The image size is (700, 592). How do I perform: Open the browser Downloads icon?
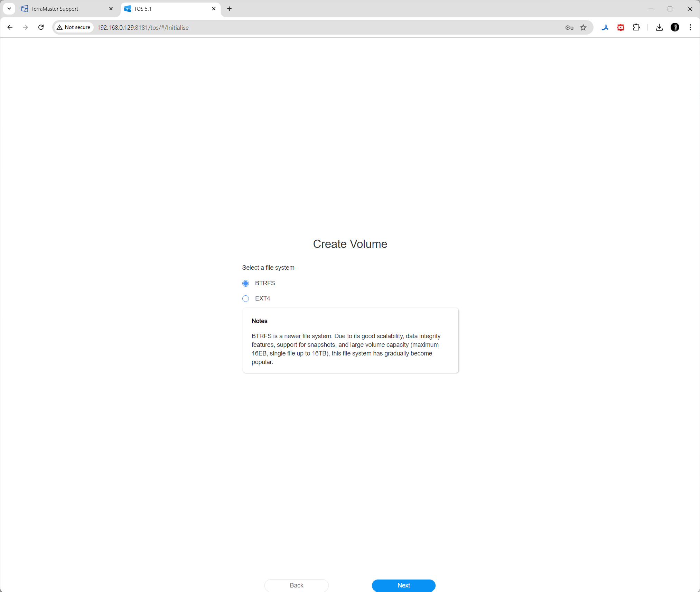[x=659, y=27]
